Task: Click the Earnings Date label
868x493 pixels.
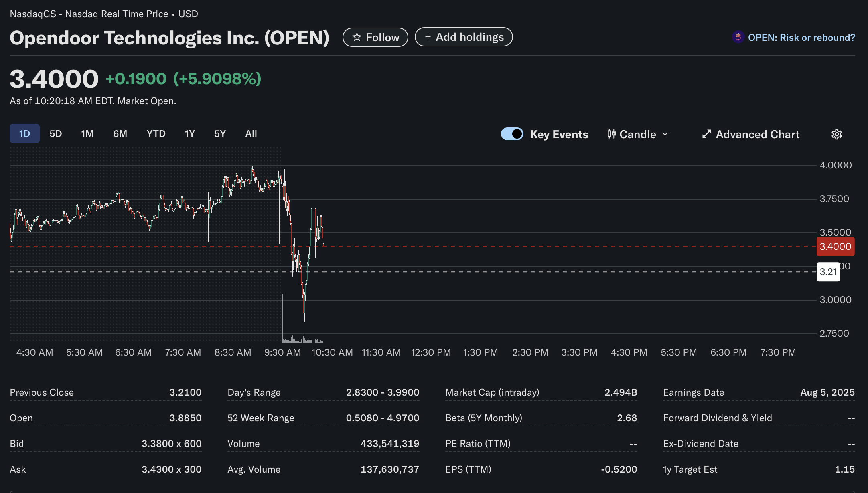Action: point(694,392)
